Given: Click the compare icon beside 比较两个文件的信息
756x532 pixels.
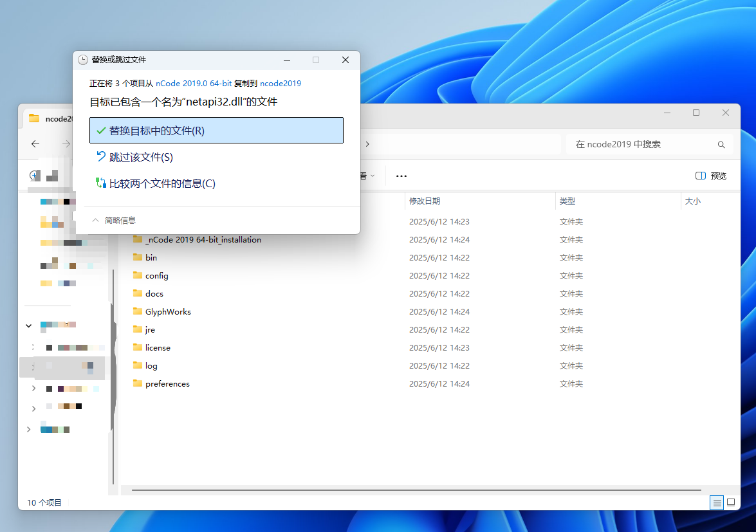Looking at the screenshot, I should 101,183.
